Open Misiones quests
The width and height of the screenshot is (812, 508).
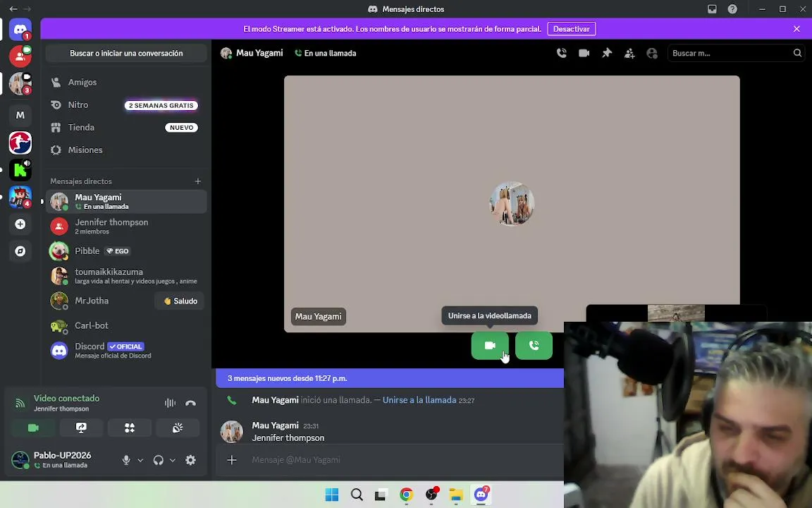(x=126, y=150)
